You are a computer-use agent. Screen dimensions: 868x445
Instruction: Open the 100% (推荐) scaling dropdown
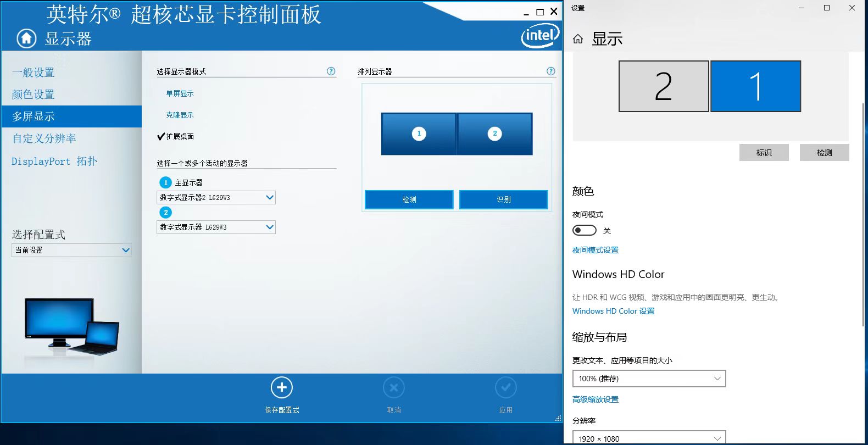649,379
